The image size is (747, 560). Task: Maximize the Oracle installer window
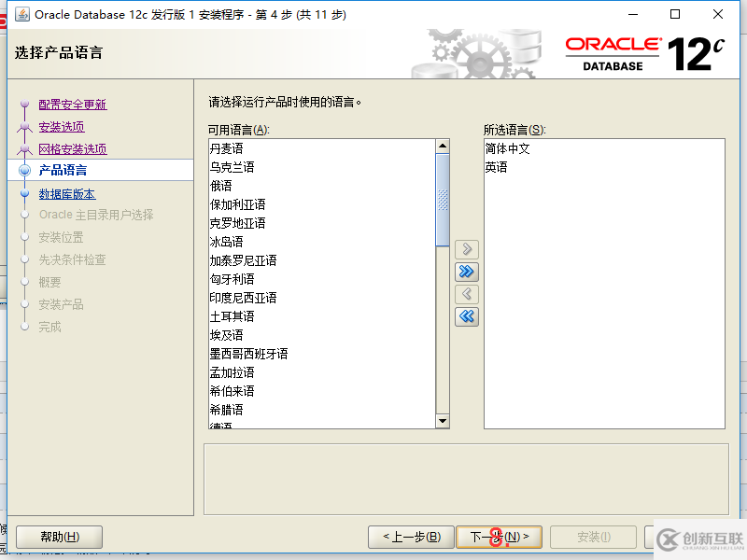coord(674,14)
